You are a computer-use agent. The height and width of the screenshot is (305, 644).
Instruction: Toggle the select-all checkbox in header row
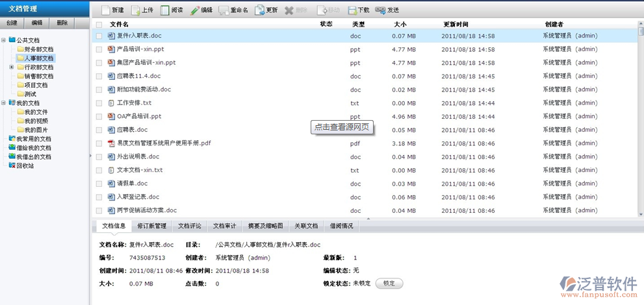(x=99, y=24)
